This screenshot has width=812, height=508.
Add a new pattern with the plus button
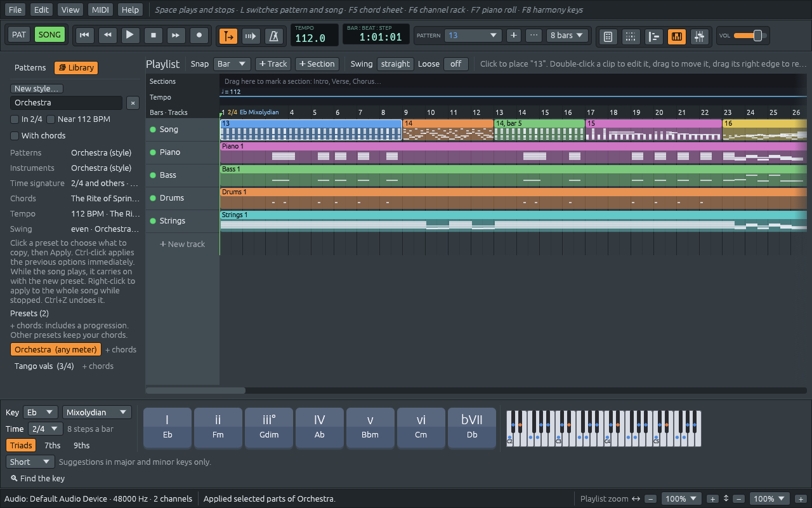pos(514,36)
